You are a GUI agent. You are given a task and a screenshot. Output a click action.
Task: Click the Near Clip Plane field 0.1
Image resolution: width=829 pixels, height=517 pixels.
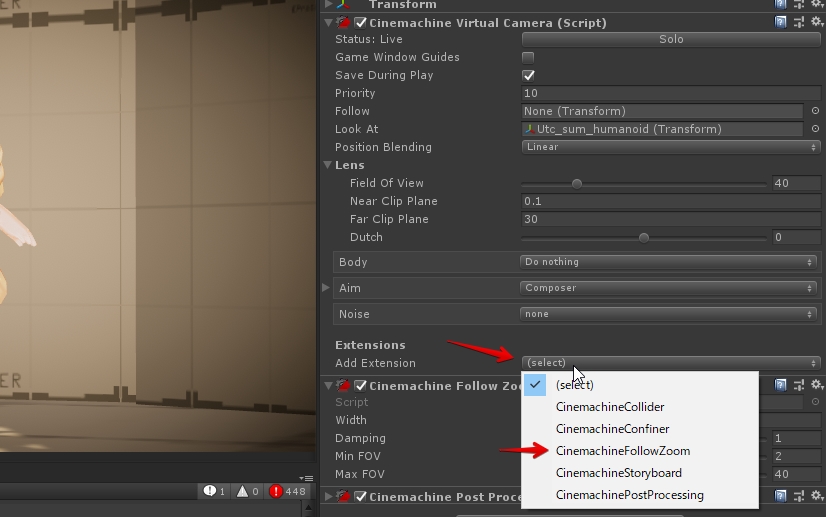[671, 201]
